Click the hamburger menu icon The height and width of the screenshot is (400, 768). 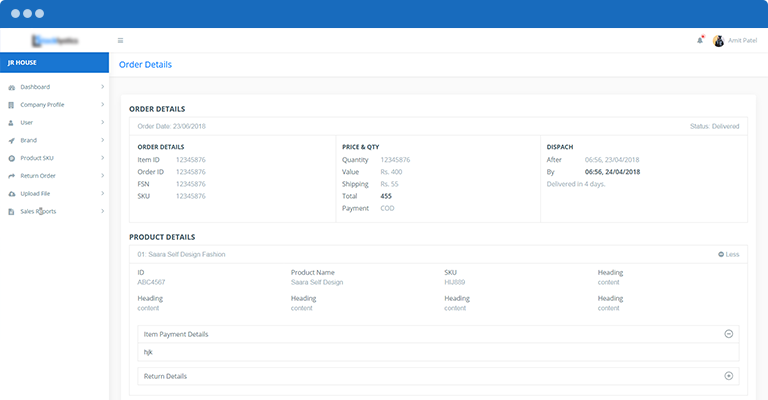click(x=120, y=41)
